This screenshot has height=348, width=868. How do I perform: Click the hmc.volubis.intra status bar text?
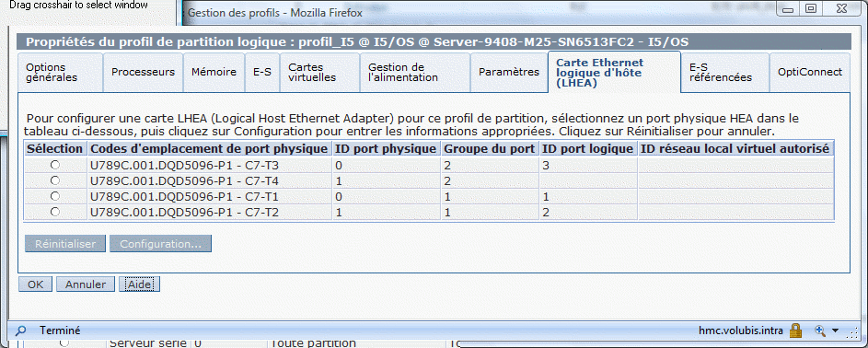pos(741,331)
